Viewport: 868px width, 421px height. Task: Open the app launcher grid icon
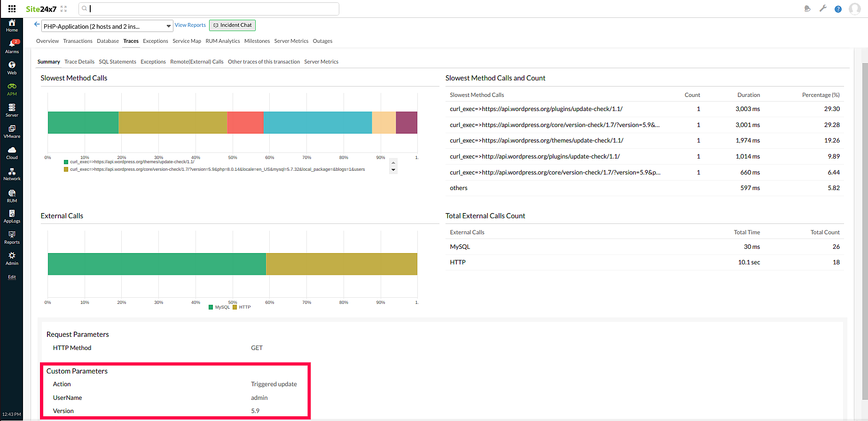click(x=12, y=8)
